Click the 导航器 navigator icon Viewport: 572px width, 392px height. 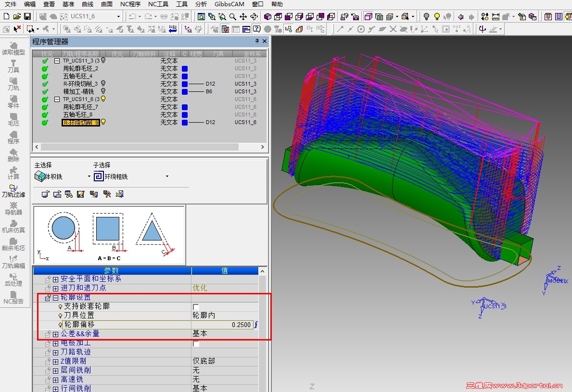point(13,208)
